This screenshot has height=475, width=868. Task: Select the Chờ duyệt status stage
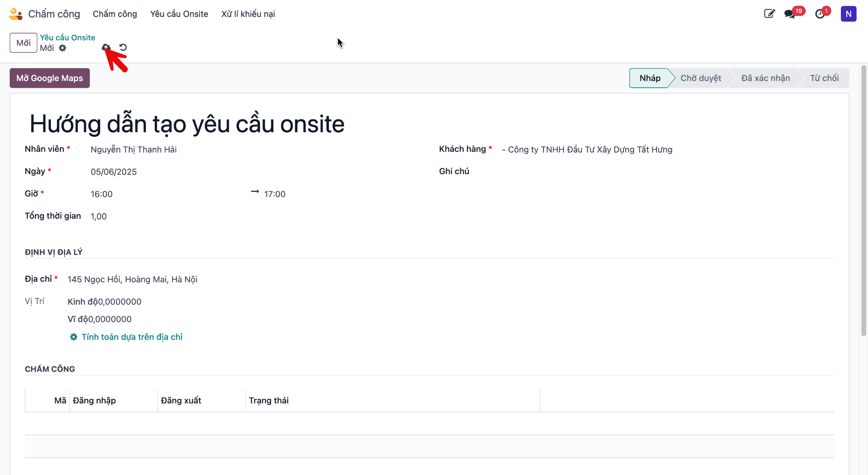[x=701, y=78]
